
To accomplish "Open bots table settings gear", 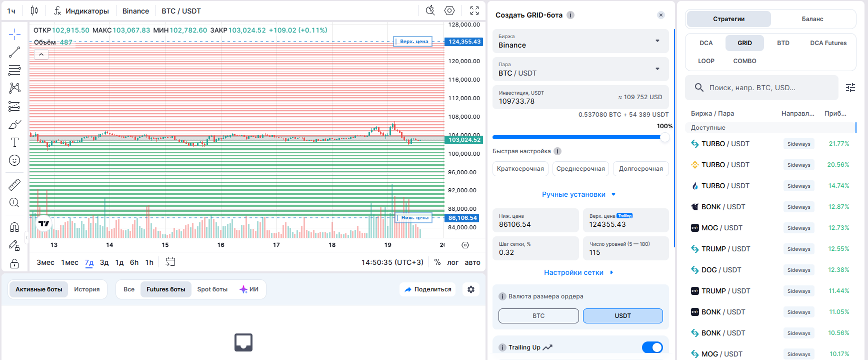I will click(x=471, y=289).
